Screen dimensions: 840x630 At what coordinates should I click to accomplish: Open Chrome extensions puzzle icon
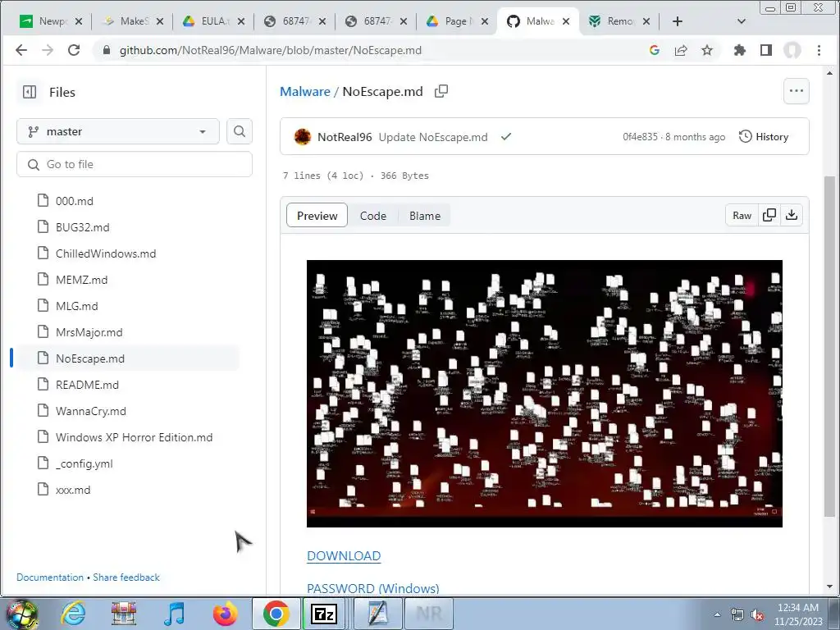pos(740,50)
